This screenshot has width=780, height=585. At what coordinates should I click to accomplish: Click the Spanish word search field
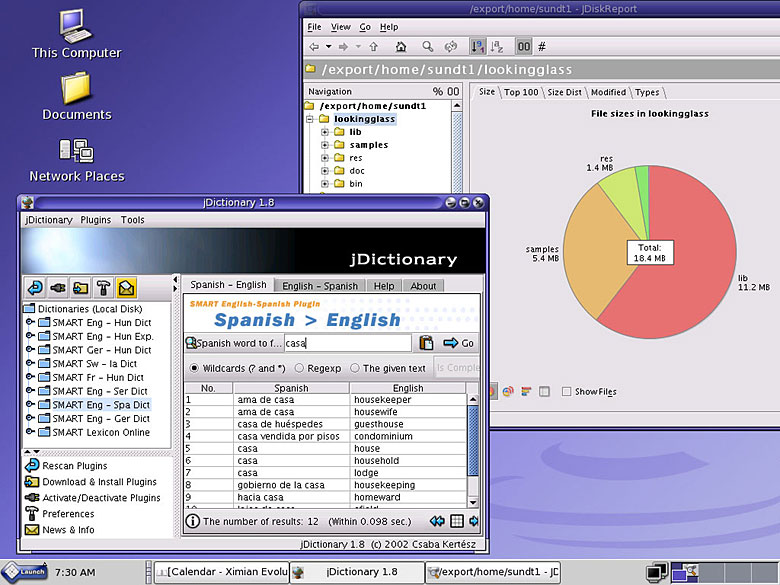pos(348,343)
